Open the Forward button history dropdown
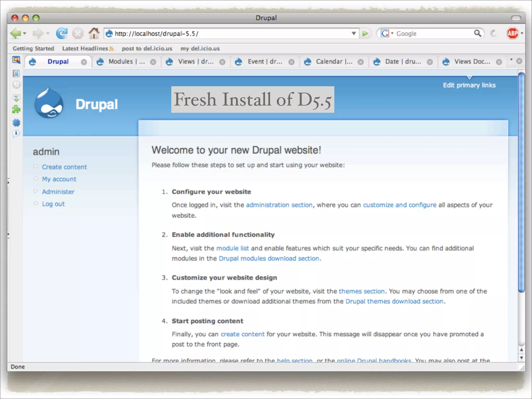532x399 pixels. click(48, 34)
